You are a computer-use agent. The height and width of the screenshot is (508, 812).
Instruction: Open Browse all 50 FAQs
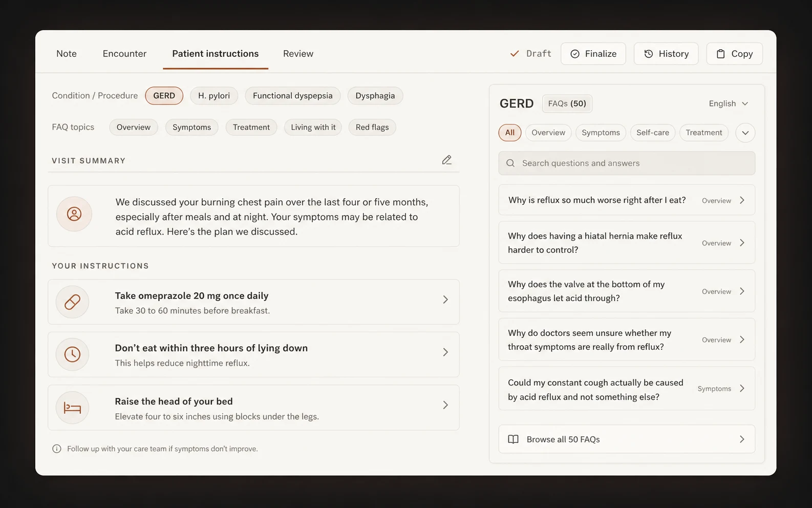click(x=627, y=439)
